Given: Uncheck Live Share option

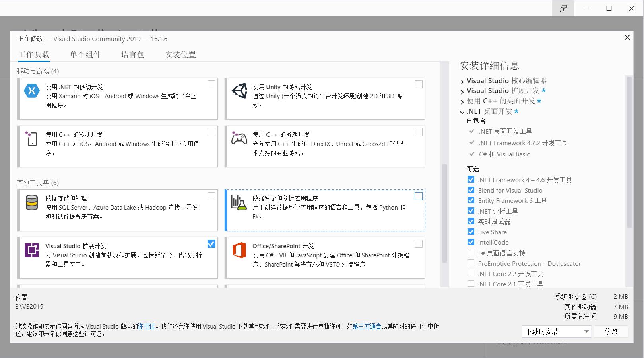Looking at the screenshot, I should click(471, 232).
